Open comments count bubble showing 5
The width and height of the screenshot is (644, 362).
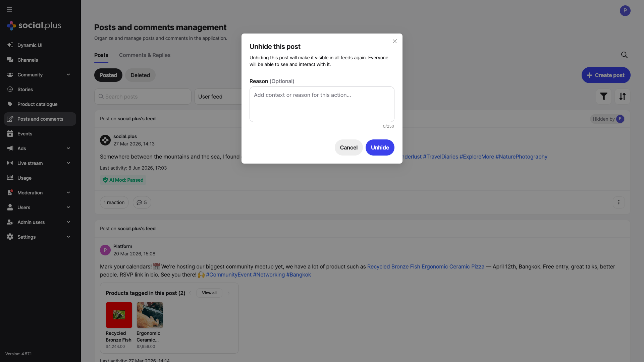142,202
